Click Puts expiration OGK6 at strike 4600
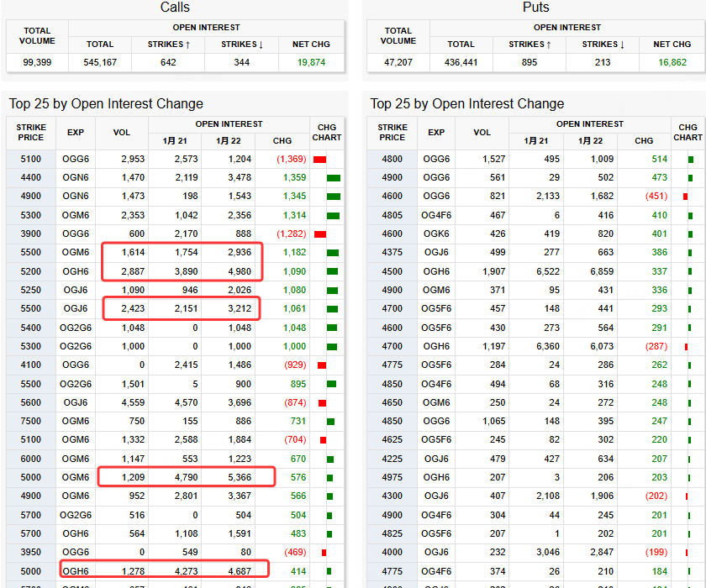This screenshot has height=588, width=706. pyautogui.click(x=436, y=234)
